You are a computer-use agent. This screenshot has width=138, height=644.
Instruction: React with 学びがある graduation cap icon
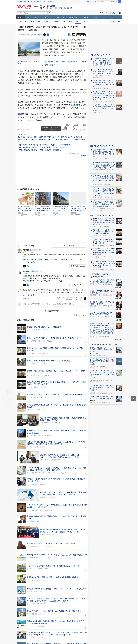(x=66, y=128)
